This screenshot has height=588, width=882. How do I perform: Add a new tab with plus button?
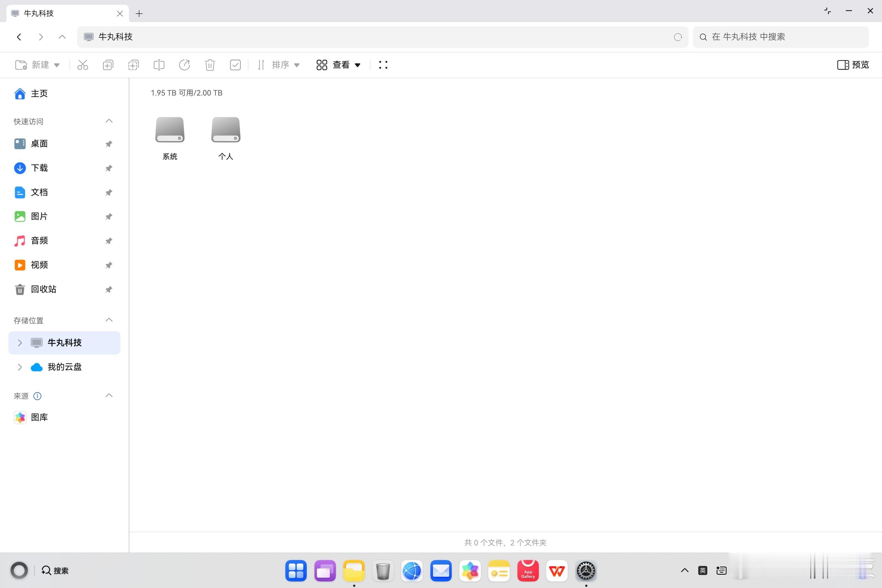139,14
